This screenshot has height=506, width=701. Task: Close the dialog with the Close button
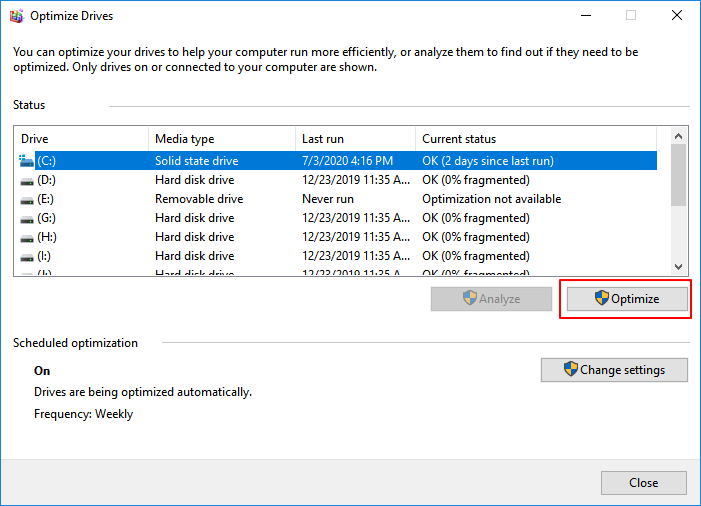[x=643, y=483]
